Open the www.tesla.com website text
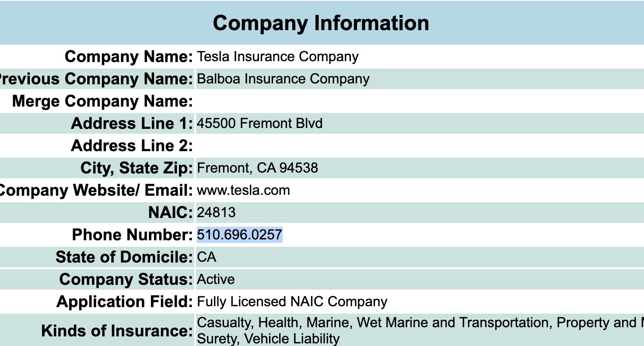This screenshot has width=644, height=346. tap(243, 190)
